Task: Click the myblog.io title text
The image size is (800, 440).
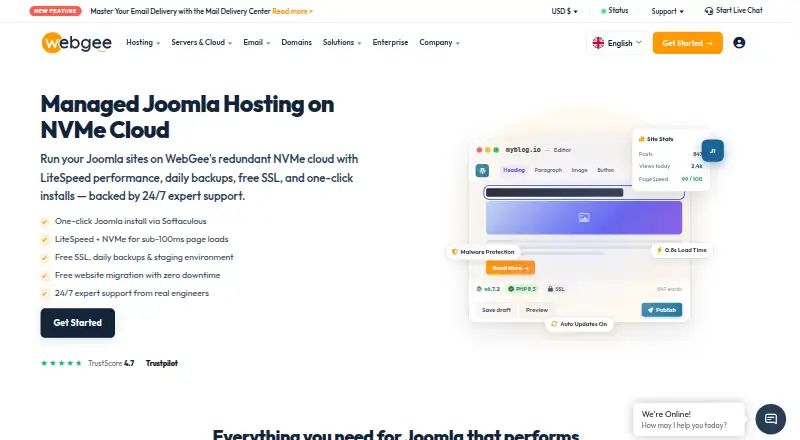Action: pyautogui.click(x=523, y=150)
